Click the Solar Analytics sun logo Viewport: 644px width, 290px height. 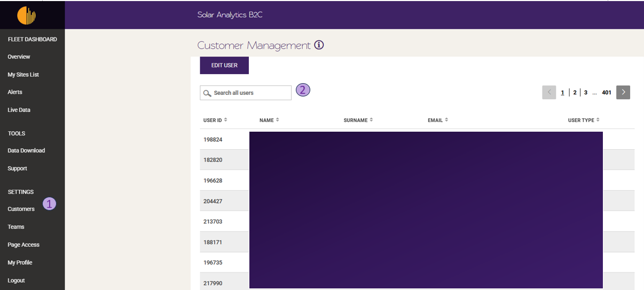point(27,15)
